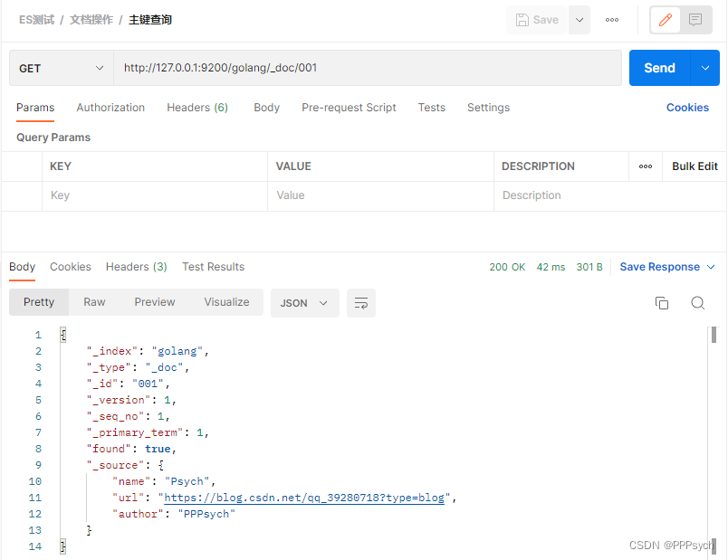Click the "Psych" name value
The height and width of the screenshot is (560, 728).
coord(187,481)
